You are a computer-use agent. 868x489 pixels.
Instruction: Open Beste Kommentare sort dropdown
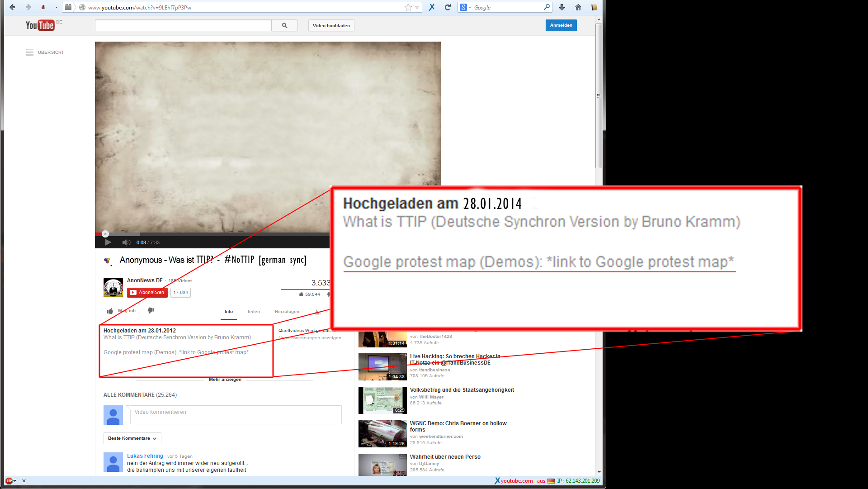pyautogui.click(x=132, y=438)
